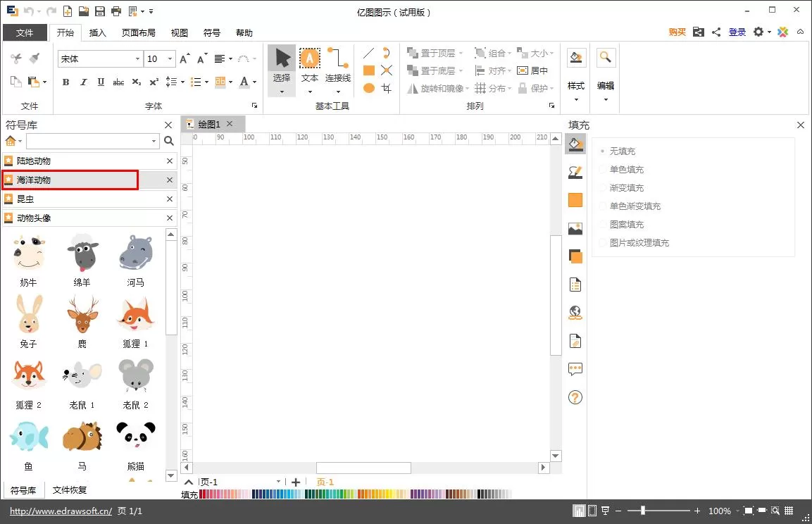Select the 渐变填充 radio option
The image size is (812, 524).
tap(621, 188)
